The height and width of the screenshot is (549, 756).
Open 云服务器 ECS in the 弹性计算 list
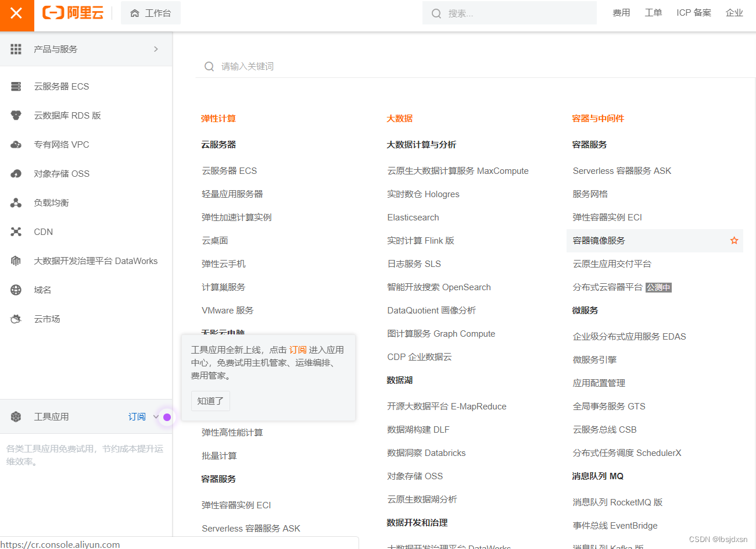pos(230,171)
